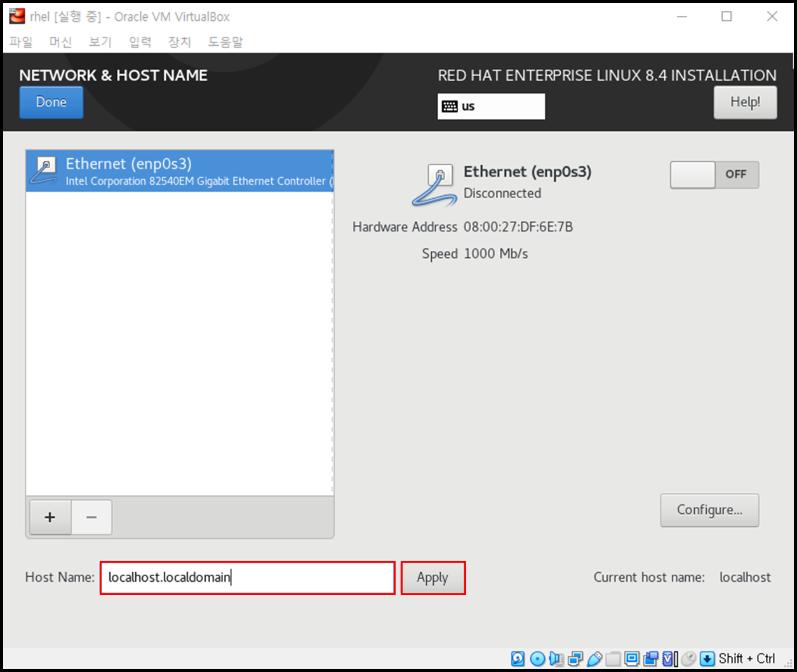Click the mouse integration status icon
Viewport: 797px width, 672px height.
point(689,659)
